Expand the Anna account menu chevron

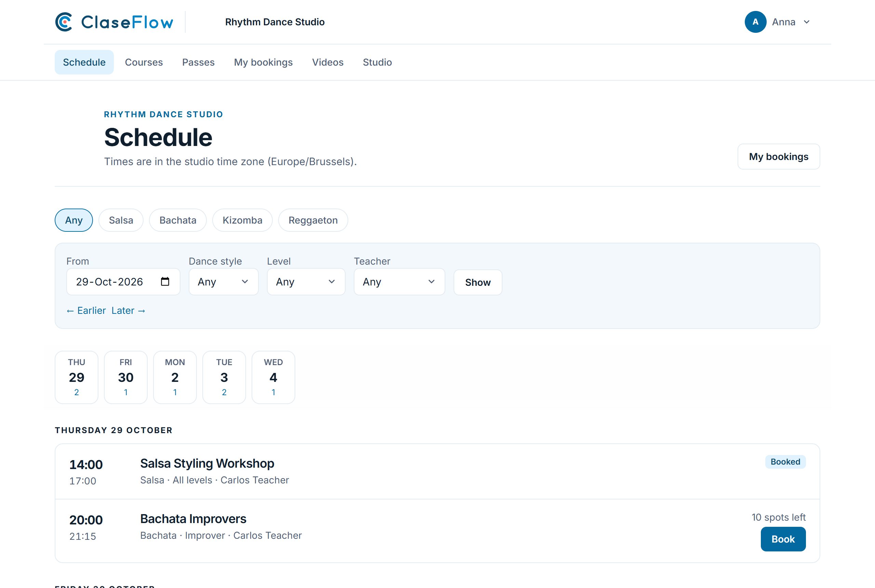[x=807, y=22]
